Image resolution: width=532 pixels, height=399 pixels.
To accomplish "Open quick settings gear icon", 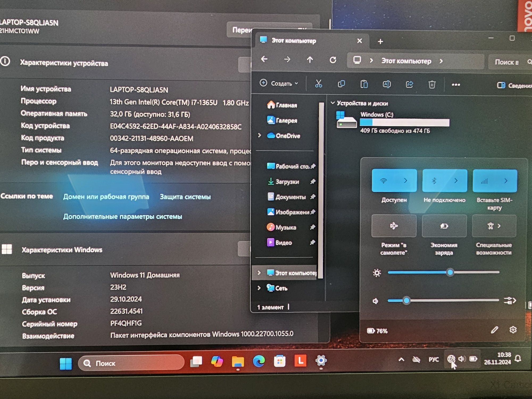I will click(513, 330).
